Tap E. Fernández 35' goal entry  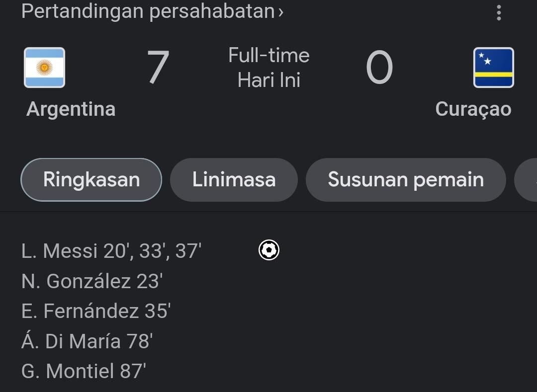pos(95,312)
